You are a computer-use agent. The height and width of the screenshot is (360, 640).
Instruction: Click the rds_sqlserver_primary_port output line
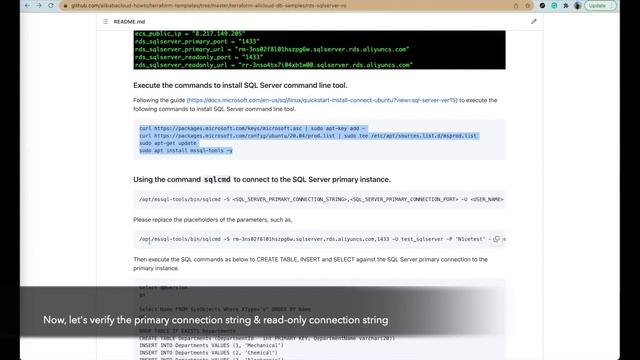(197, 42)
